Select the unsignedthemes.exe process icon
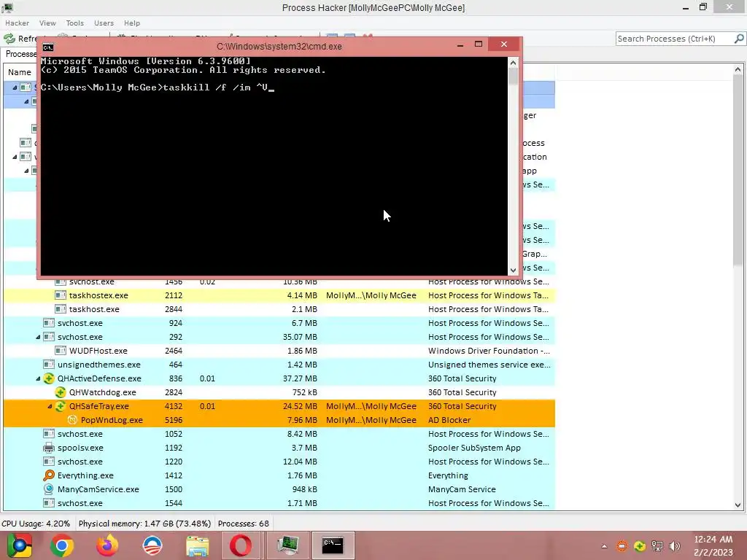The width and height of the screenshot is (747, 560). click(x=49, y=365)
